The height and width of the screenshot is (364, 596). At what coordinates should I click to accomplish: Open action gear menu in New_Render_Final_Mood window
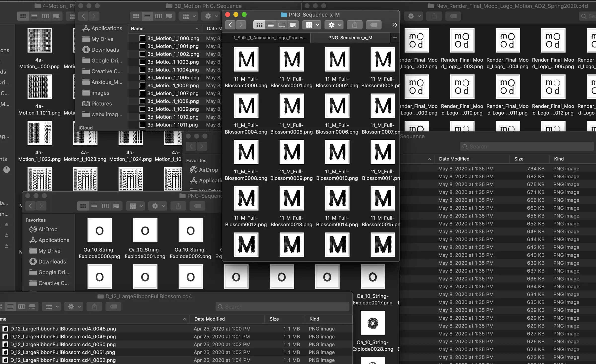tap(414, 16)
